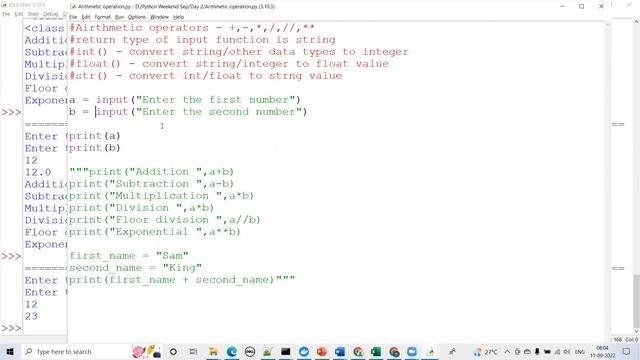Click the Arithmetic operation.py title bar icon
The width and height of the screenshot is (640, 360).
coord(73,7)
